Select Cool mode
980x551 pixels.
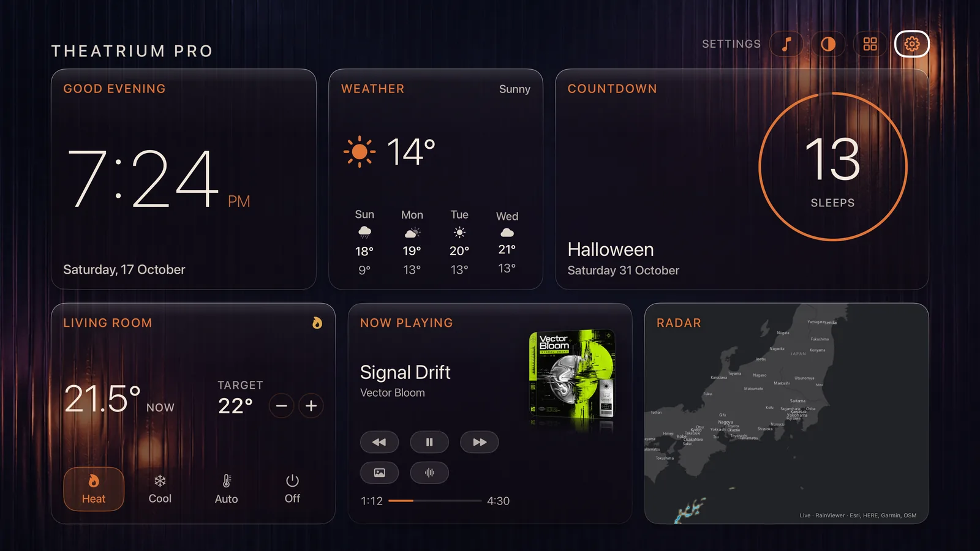[x=160, y=489]
